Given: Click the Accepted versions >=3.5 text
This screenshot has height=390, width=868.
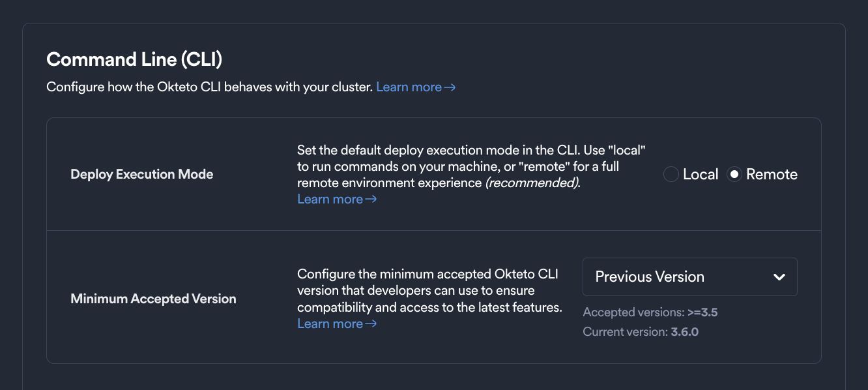Looking at the screenshot, I should [650, 312].
